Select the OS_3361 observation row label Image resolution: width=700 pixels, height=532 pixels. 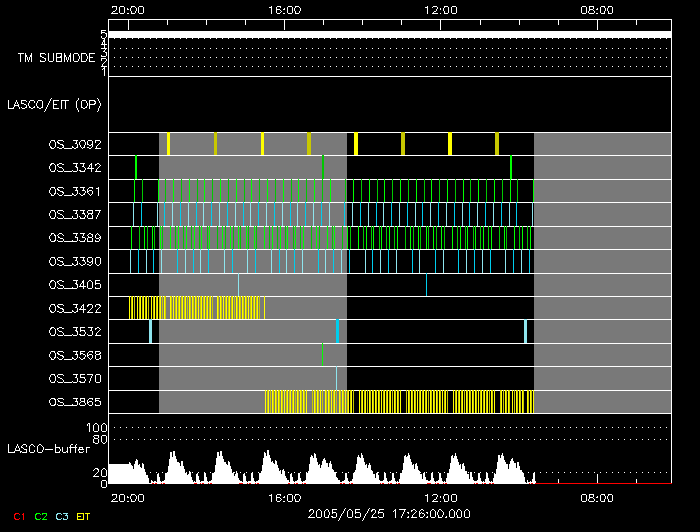tap(75, 191)
